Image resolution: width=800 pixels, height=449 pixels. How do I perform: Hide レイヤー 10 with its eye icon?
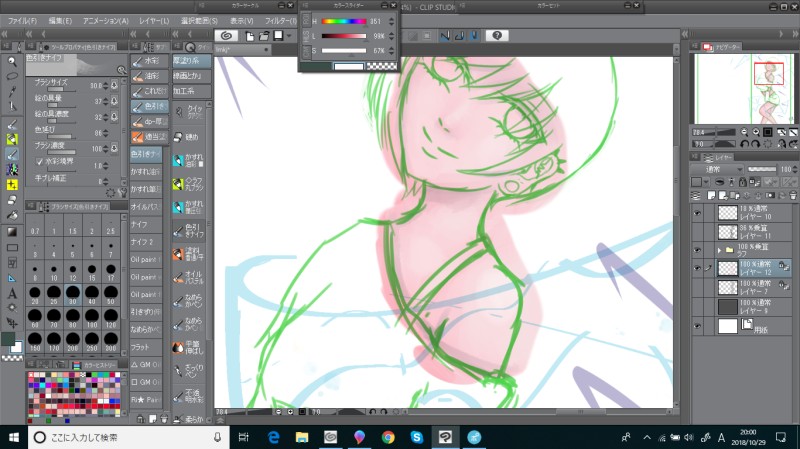(x=697, y=213)
